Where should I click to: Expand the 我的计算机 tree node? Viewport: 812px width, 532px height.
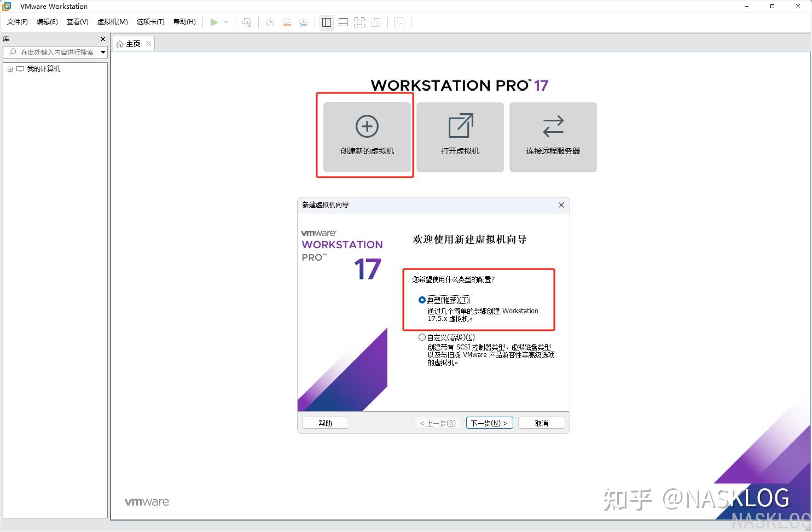(9, 68)
